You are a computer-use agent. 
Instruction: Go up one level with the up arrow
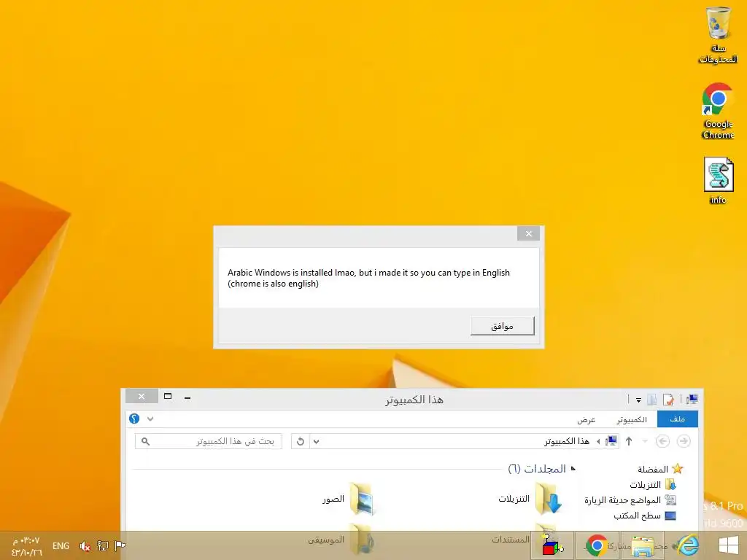pos(629,441)
